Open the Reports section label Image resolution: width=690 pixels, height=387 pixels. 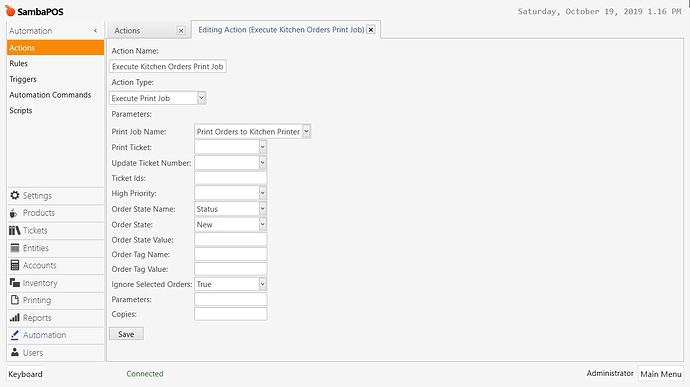(x=37, y=318)
